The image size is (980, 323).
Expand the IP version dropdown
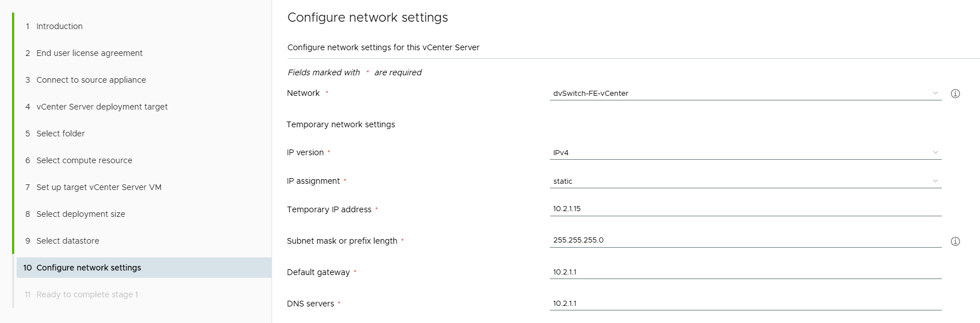[745, 153]
